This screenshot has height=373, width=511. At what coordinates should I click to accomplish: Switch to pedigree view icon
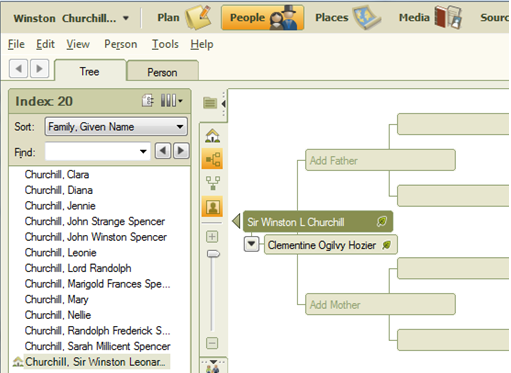[213, 159]
